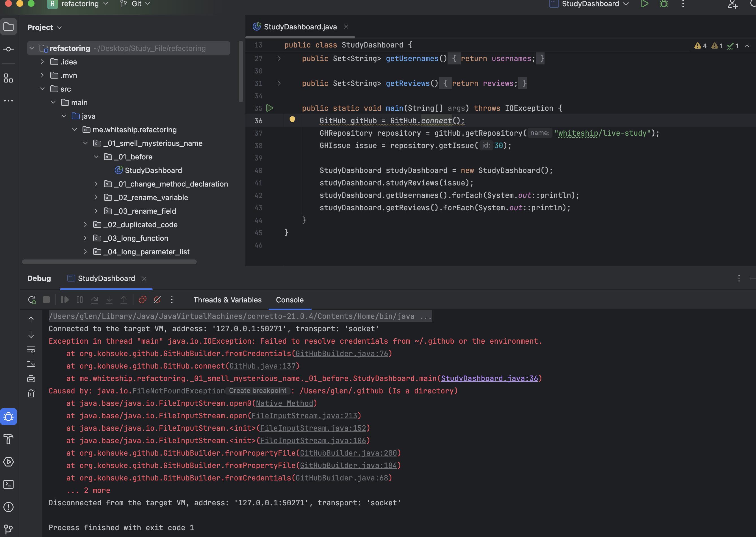Open the Commit tool window
This screenshot has height=537, width=756.
pyautogui.click(x=8, y=49)
